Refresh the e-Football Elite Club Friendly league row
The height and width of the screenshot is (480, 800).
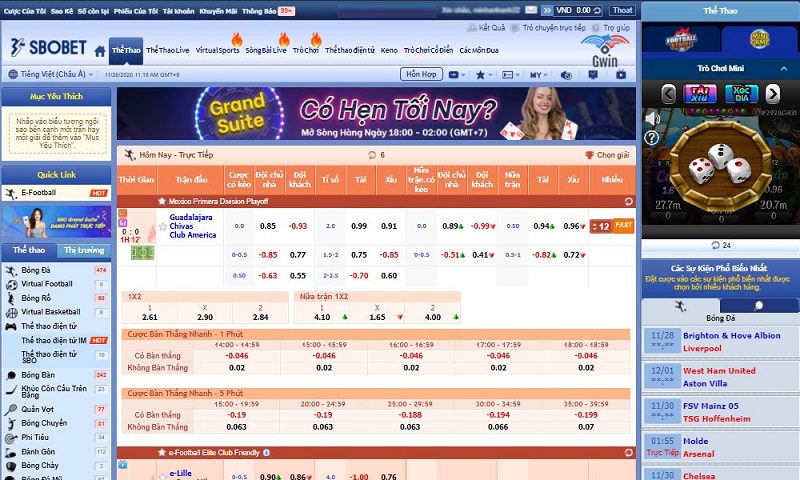click(629, 452)
